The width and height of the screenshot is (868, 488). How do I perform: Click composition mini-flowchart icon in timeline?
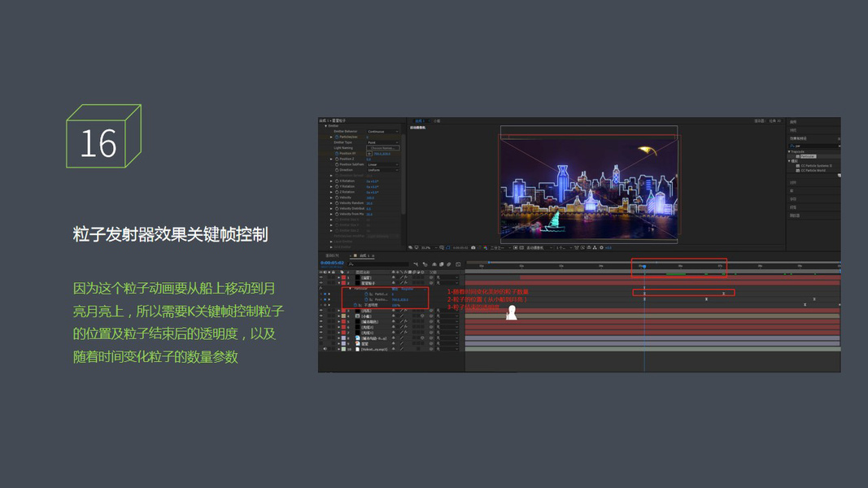[416, 264]
